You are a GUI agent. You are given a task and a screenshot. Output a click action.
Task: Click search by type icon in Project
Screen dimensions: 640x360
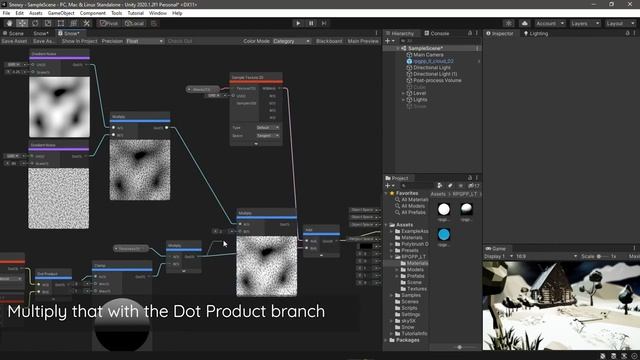coord(440,186)
